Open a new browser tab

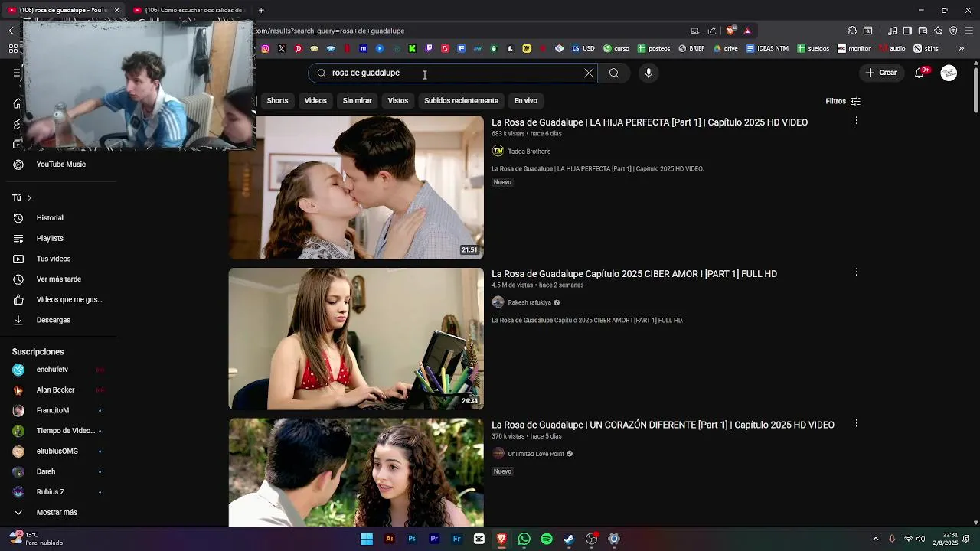pos(261,10)
